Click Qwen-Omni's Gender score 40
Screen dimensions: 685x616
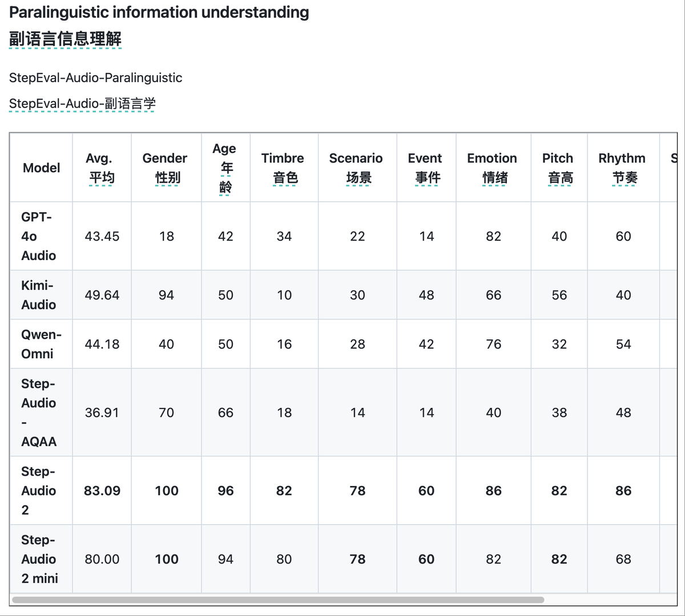click(167, 344)
